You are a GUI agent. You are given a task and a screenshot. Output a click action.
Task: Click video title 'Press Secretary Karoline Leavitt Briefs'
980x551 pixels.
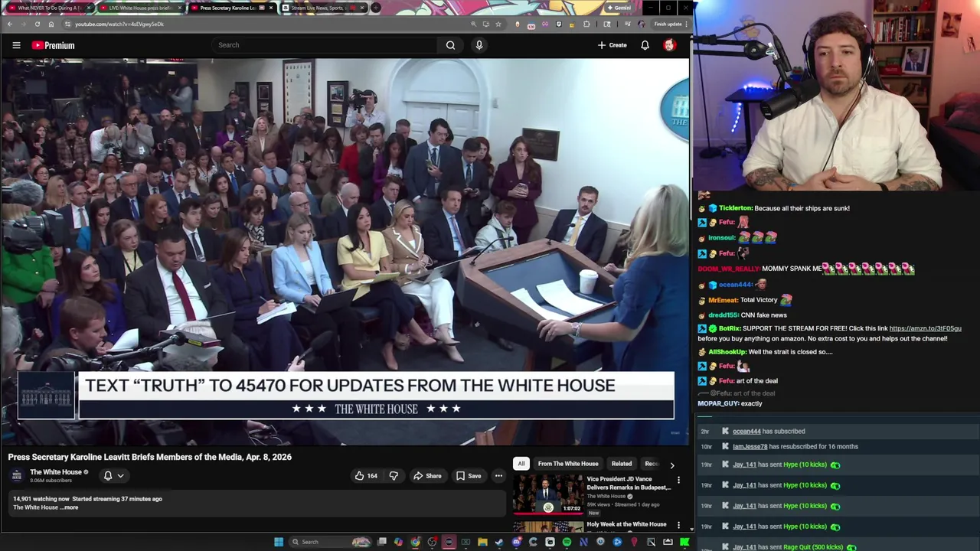pos(150,457)
